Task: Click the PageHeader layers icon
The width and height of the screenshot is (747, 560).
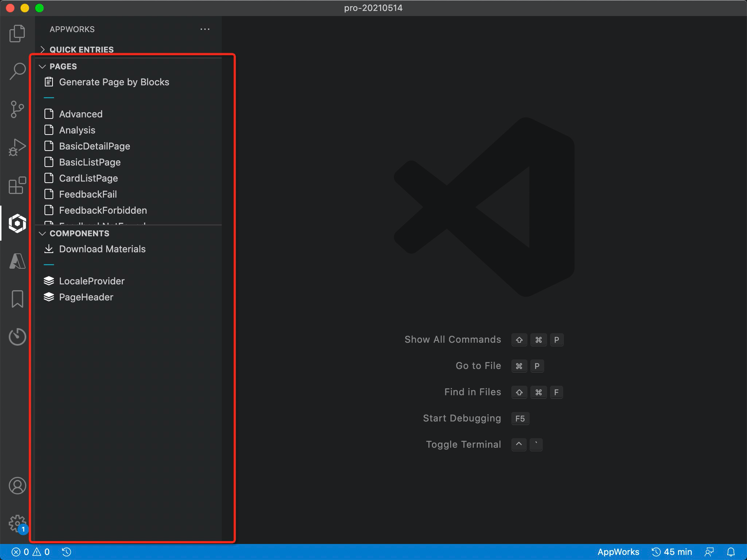Action: tap(49, 297)
